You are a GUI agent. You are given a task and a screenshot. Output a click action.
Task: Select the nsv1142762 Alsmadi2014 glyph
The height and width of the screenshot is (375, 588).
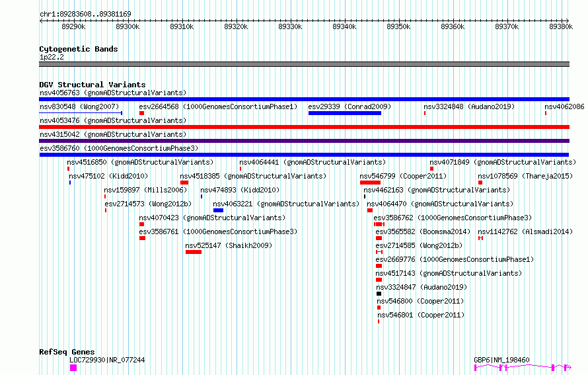480,238
